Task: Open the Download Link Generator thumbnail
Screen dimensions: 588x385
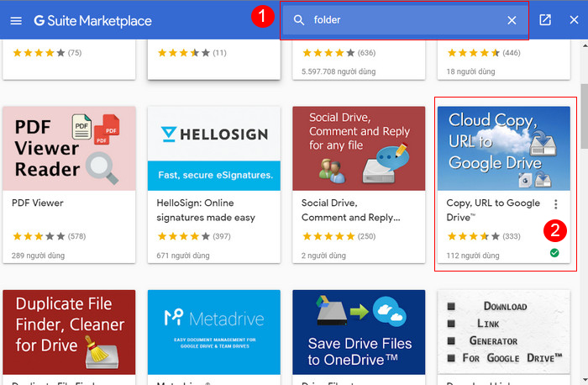Action: click(x=504, y=332)
